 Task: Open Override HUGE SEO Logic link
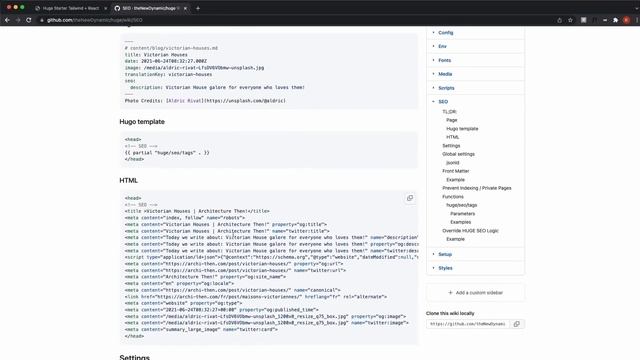point(470,231)
